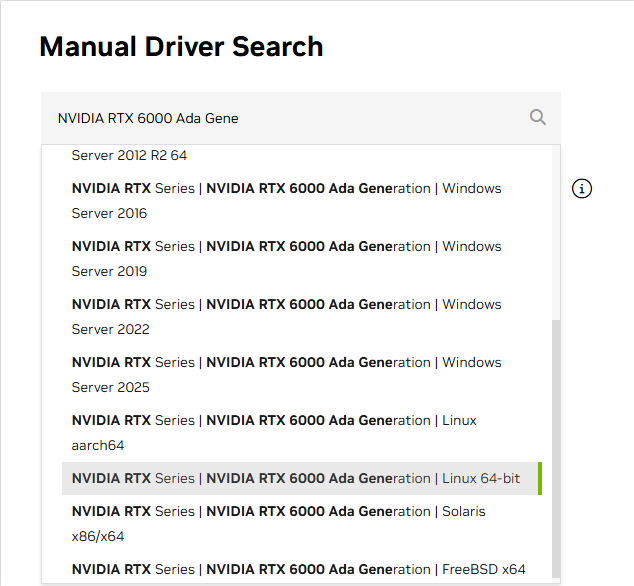Select the Windows Server 2019 option
634x586 pixels.
(302, 259)
